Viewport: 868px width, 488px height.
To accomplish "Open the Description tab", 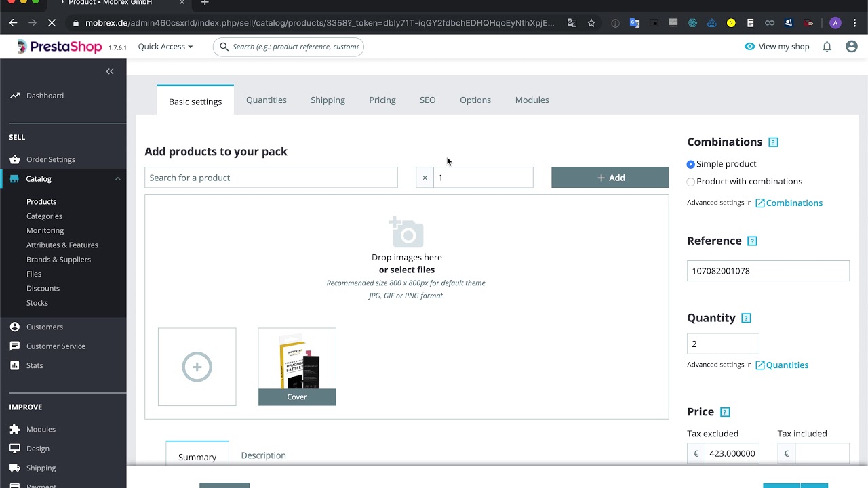I will coord(264,455).
